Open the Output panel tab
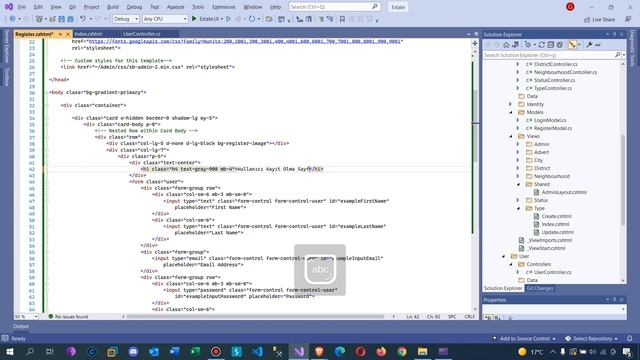 pos(21,326)
